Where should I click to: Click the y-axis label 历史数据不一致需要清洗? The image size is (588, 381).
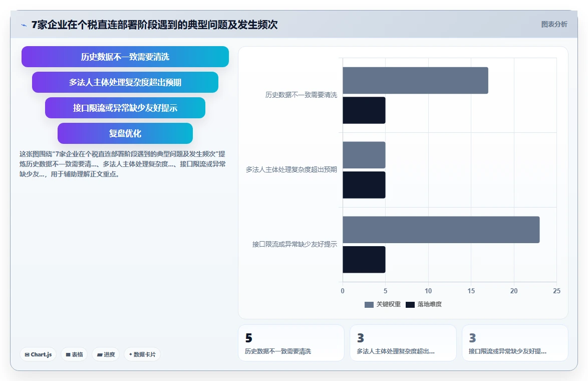[301, 95]
